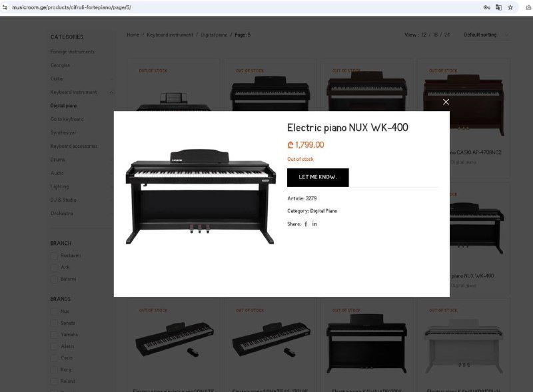Open the password key icon in address bar

tap(487, 7)
